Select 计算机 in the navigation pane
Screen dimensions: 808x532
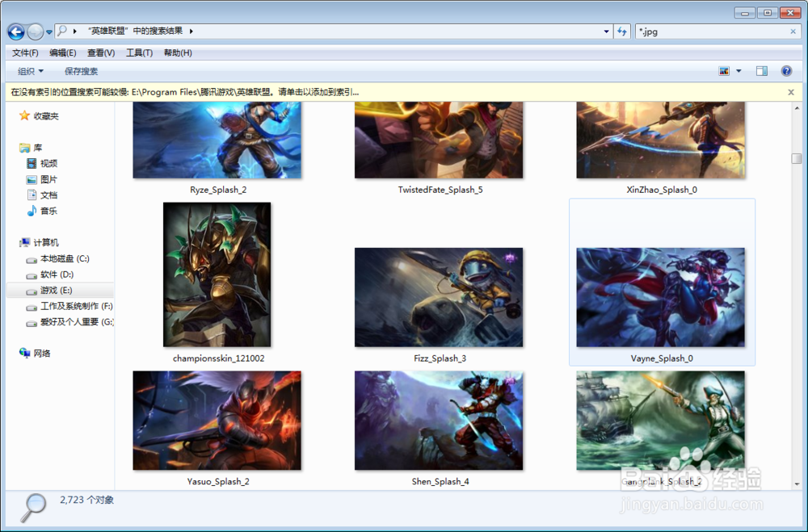click(39, 242)
